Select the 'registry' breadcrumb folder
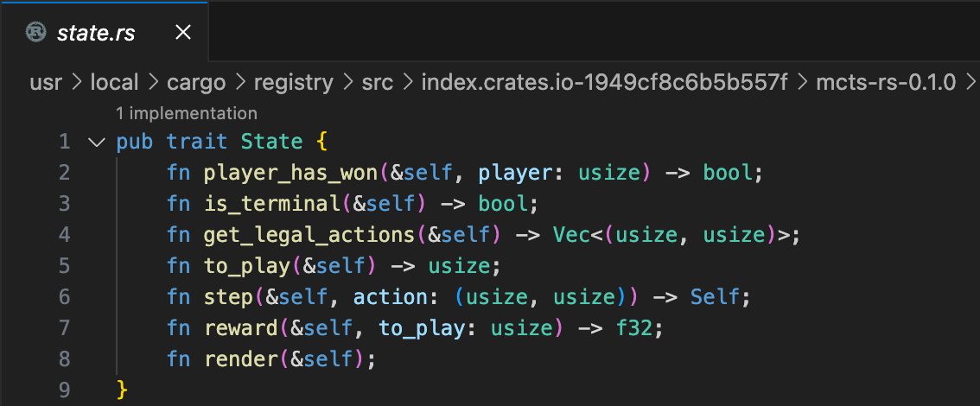Viewport: 980px width, 406px height. 293,82
